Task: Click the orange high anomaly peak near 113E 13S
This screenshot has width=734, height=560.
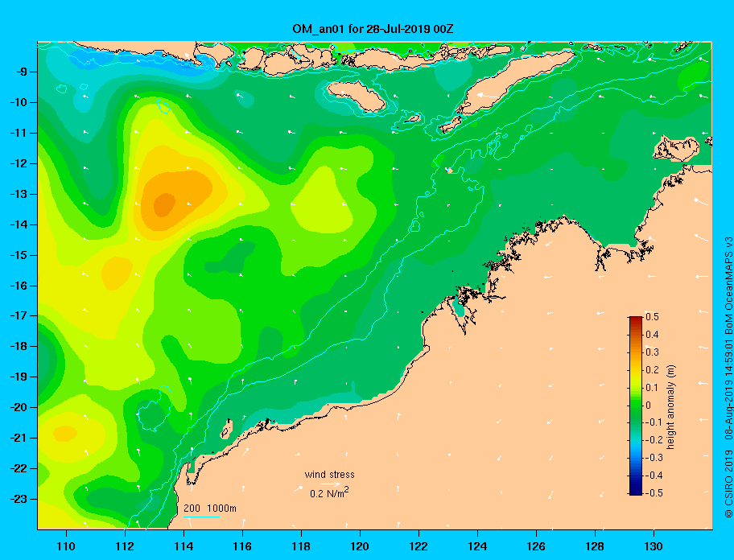Action: 164,205
